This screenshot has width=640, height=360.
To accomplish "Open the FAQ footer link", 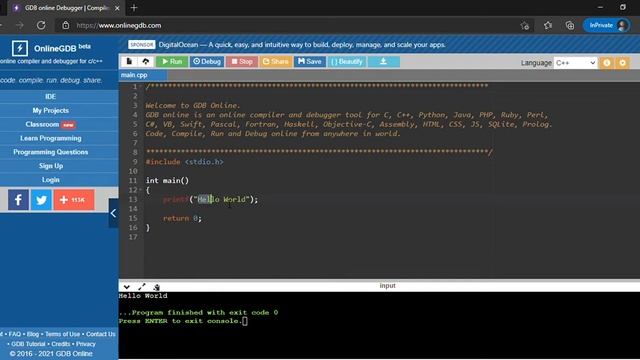I will coord(15,334).
